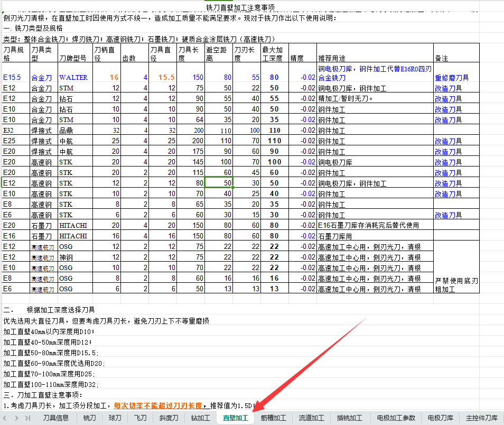Select the 备注 header cell

(456, 53)
